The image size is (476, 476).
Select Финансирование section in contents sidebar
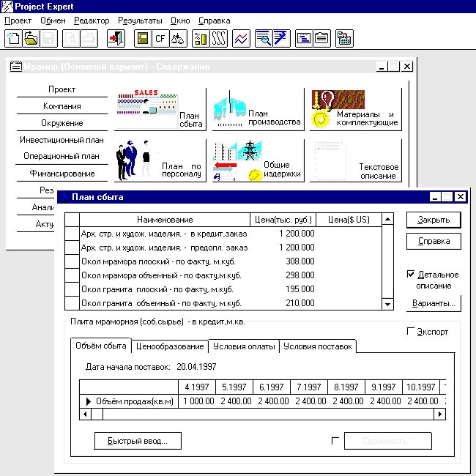62,174
